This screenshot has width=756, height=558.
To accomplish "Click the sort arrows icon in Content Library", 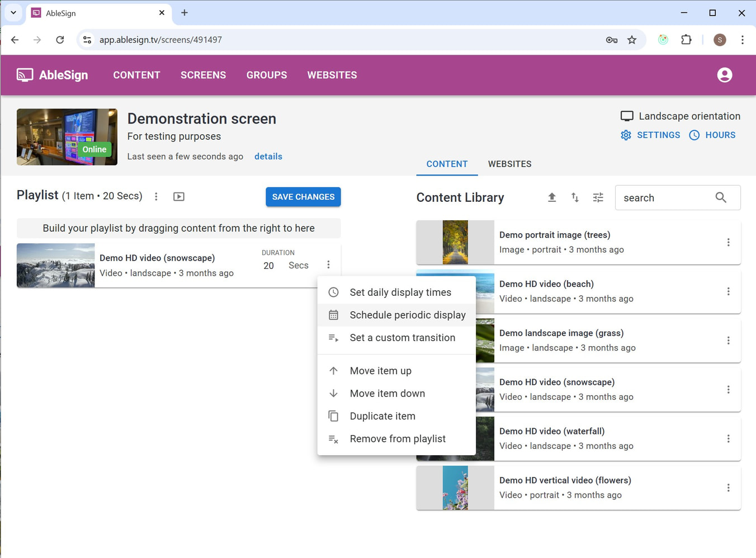I will 575,197.
